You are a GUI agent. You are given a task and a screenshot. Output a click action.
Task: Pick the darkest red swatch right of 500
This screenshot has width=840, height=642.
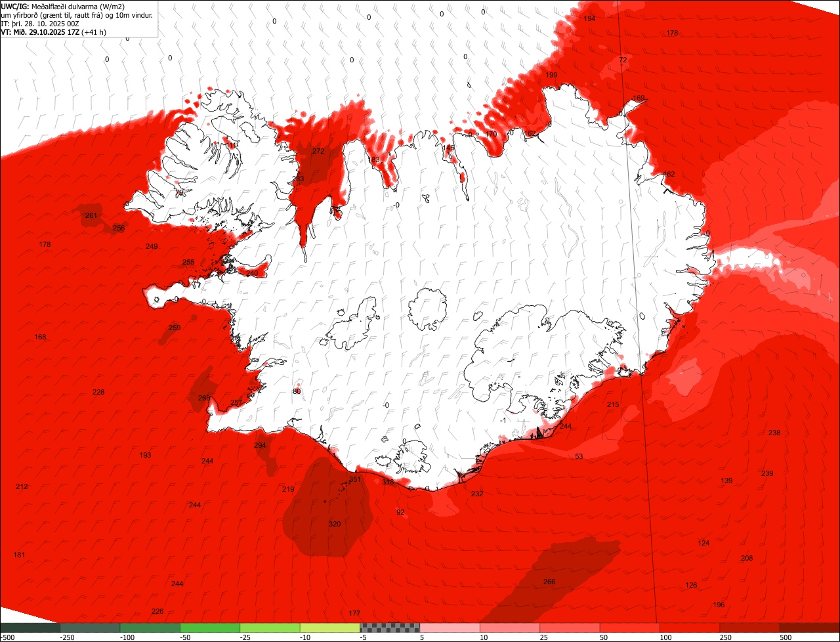(x=810, y=628)
